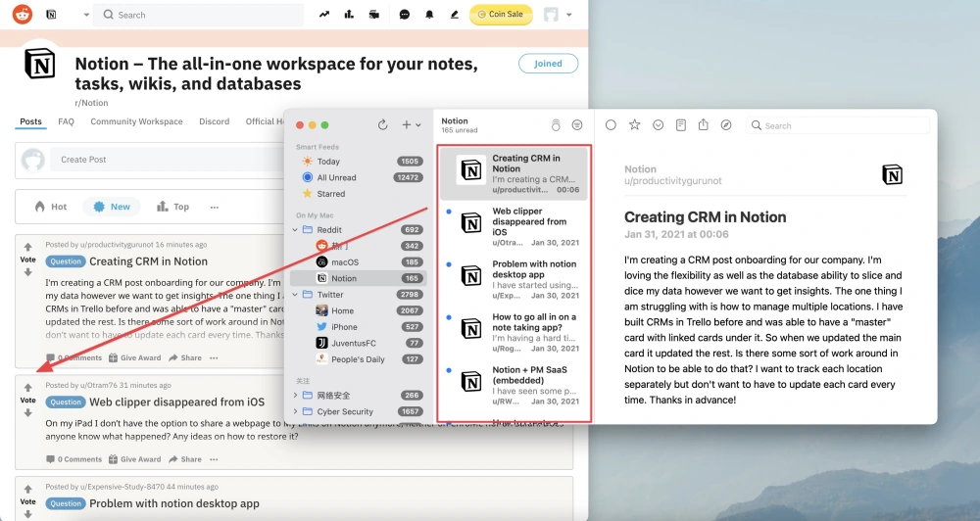This screenshot has height=521, width=980.
Task: Click the share icon in reader toolbar
Action: [703, 125]
